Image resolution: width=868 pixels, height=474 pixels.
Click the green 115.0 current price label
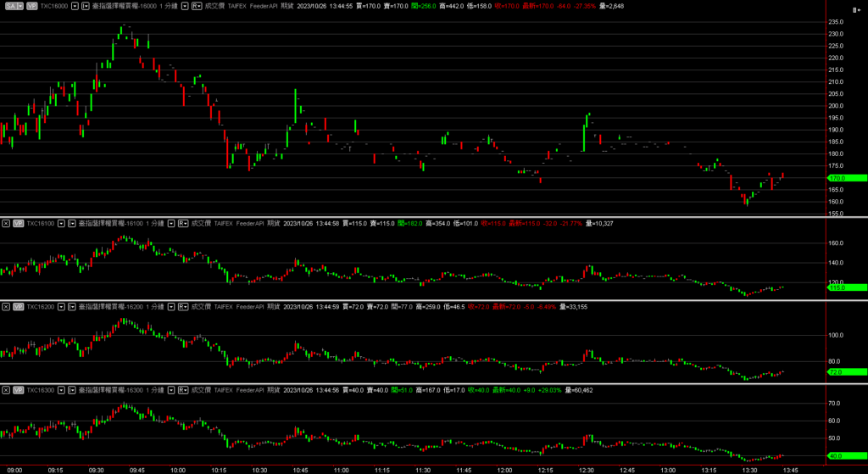click(847, 288)
